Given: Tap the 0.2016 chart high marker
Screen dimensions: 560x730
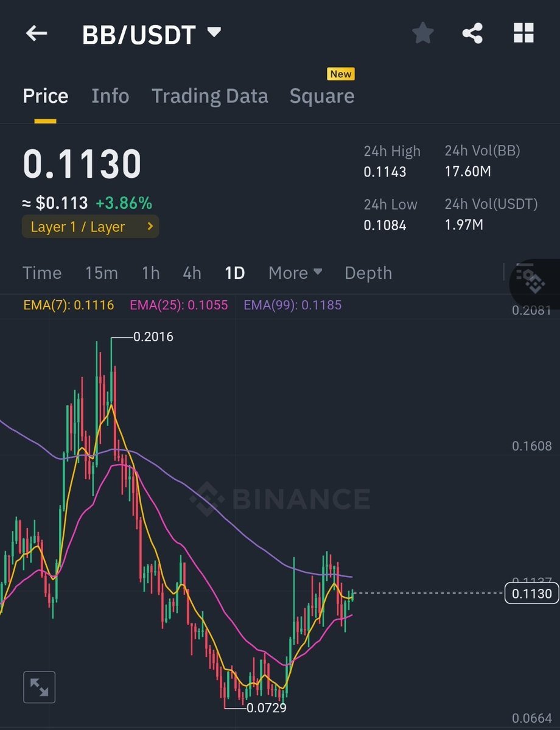Looking at the screenshot, I should coord(153,337).
